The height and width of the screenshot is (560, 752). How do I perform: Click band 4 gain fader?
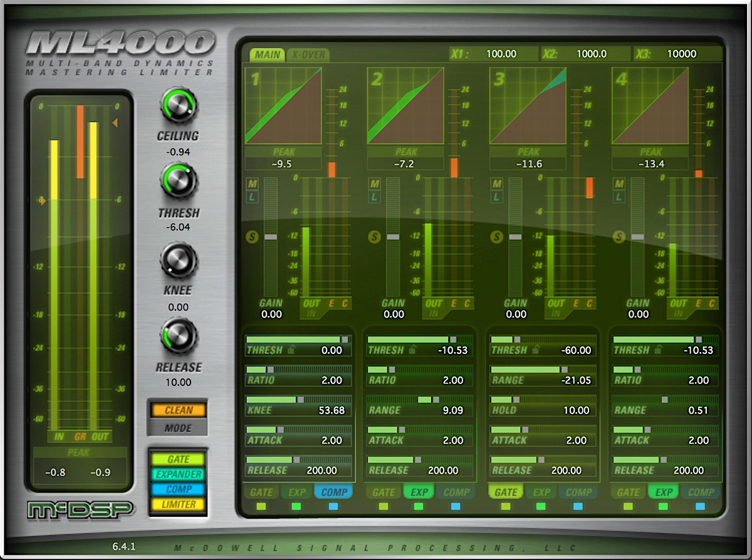[x=638, y=237]
